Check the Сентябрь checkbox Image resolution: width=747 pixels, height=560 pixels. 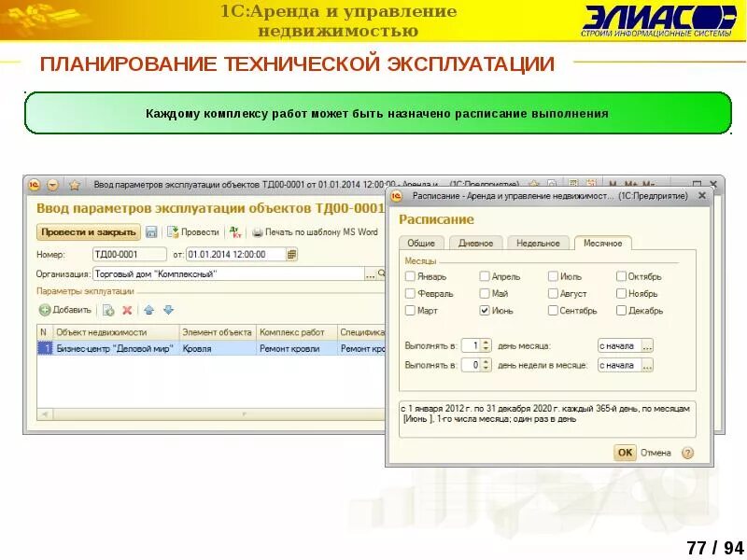click(553, 311)
